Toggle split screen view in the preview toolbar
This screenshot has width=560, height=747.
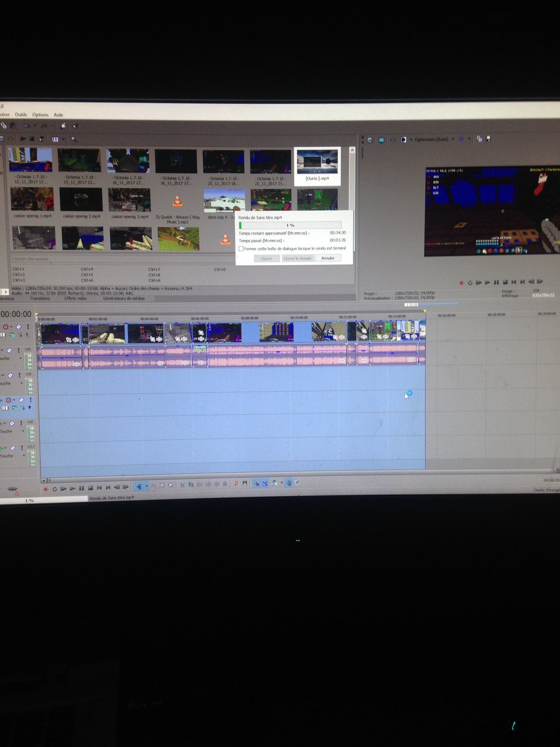(403, 139)
